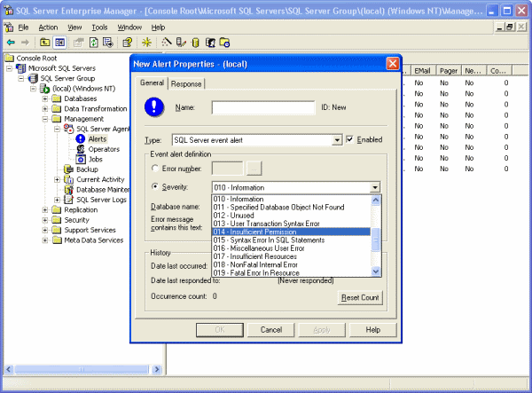This screenshot has height=393, width=532.
Task: Select the Backup node in the tree
Action: [87, 169]
